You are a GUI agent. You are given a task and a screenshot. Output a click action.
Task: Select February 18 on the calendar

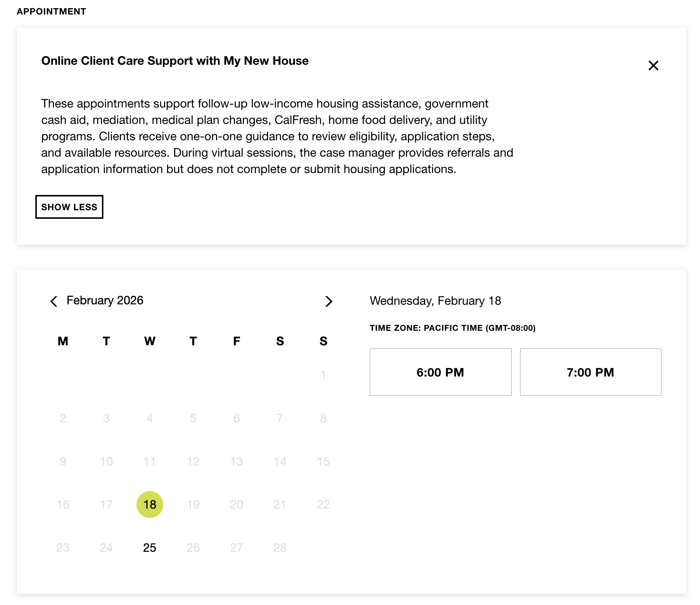(x=150, y=505)
